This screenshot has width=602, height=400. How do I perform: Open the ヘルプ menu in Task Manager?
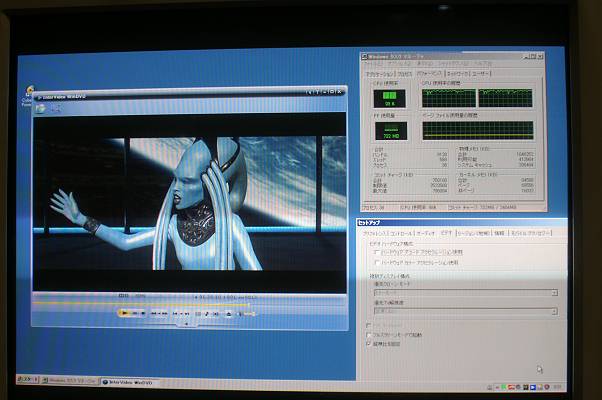(482, 64)
